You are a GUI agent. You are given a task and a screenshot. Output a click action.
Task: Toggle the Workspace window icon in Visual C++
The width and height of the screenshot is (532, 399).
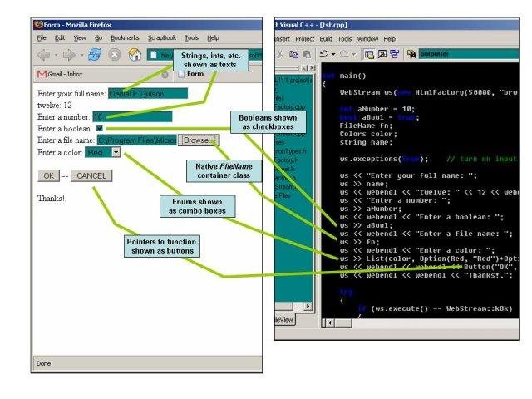(x=369, y=54)
